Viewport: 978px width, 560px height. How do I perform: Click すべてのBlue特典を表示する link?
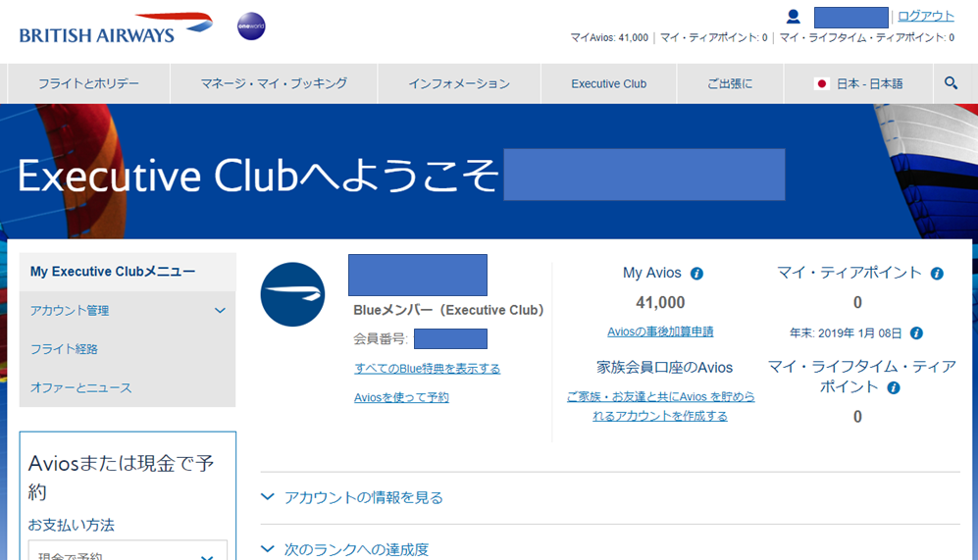click(x=428, y=369)
